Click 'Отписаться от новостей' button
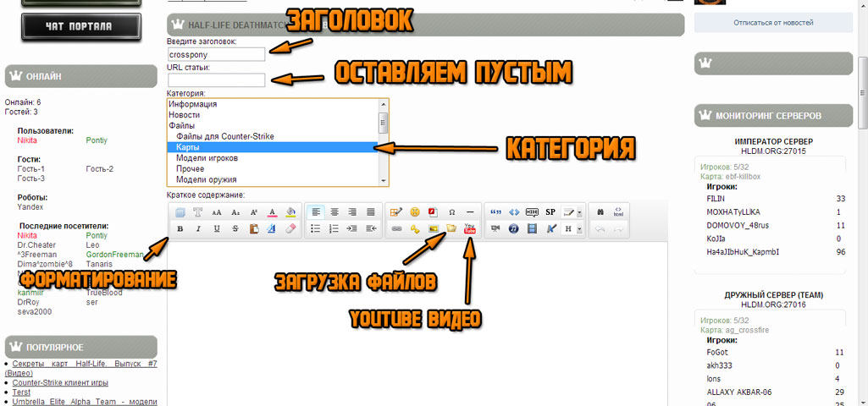The image size is (868, 406). 773,23
